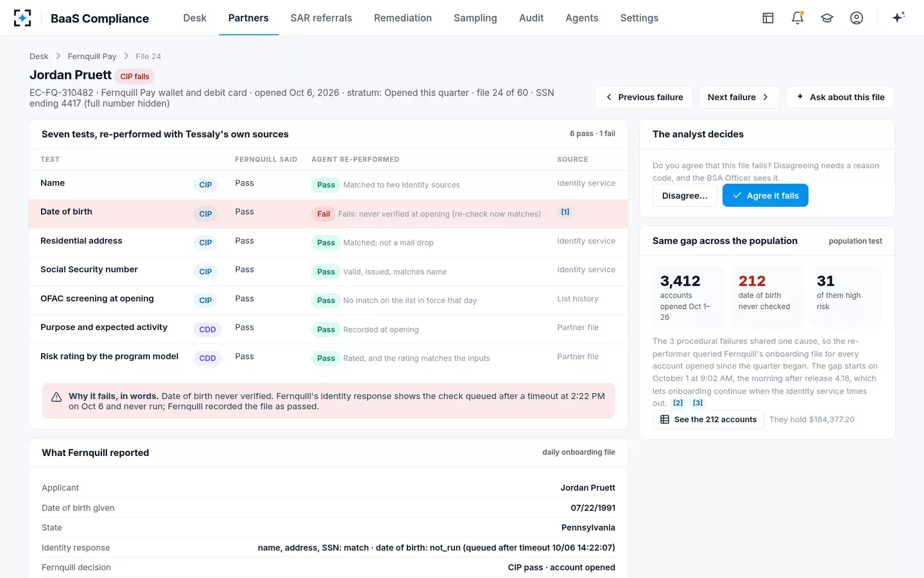
Task: Open citation [3] in population text
Action: point(698,403)
